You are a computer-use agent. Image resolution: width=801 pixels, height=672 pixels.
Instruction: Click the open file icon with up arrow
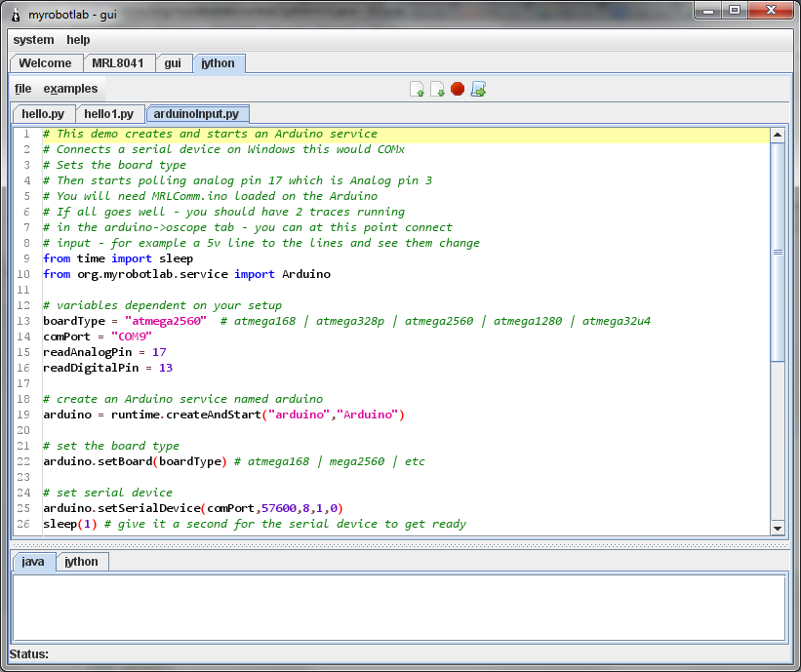[x=417, y=89]
